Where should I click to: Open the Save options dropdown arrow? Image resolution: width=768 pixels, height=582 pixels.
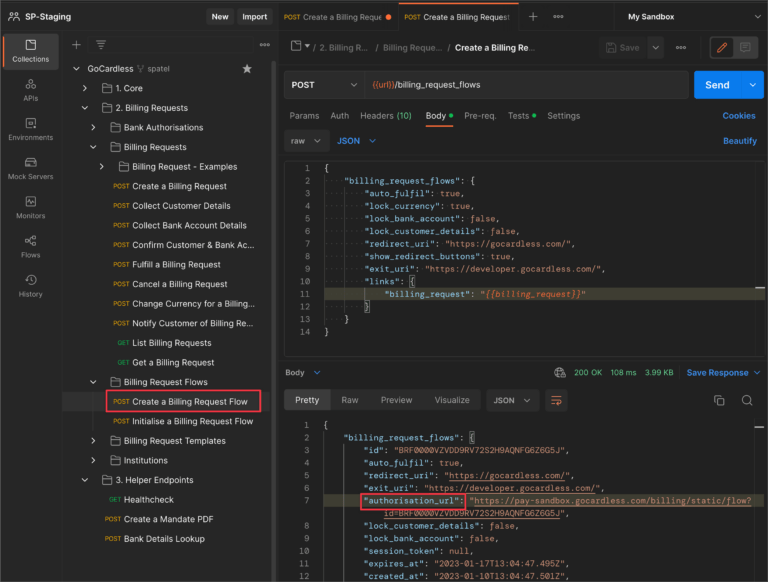(x=655, y=48)
